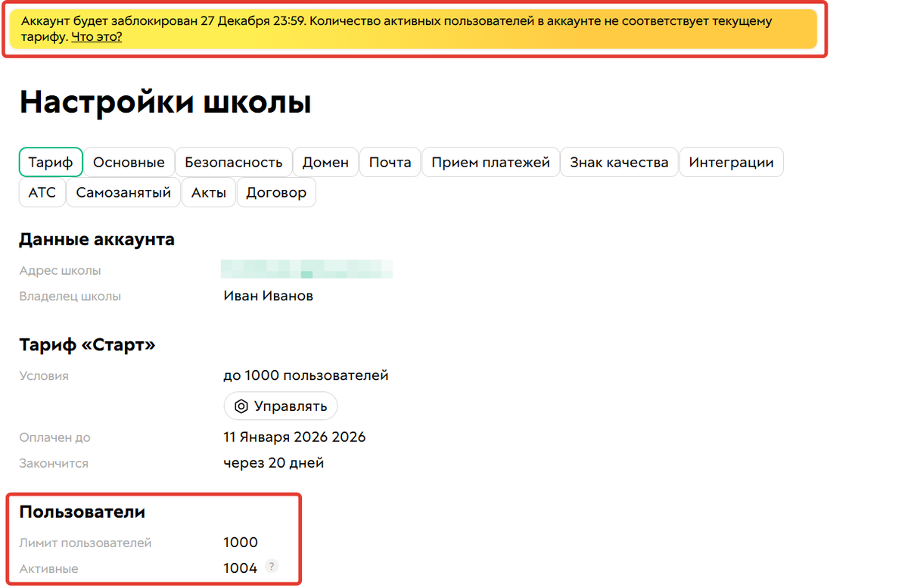Go to the Домен tab
This screenshot has width=908, height=588.
[325, 162]
